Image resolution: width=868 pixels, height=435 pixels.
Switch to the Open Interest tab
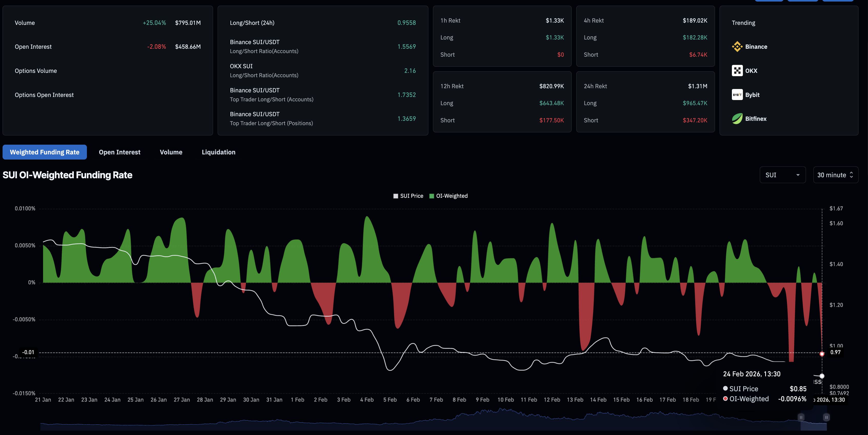coord(119,152)
